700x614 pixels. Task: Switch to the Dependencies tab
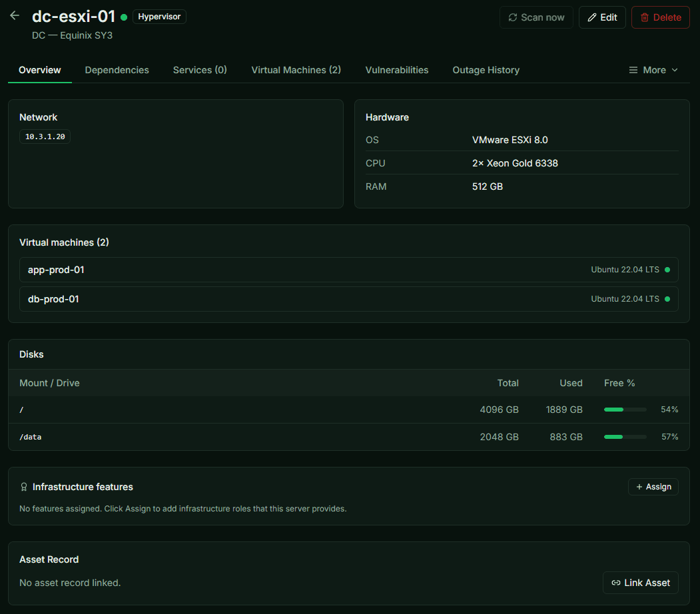coord(117,70)
